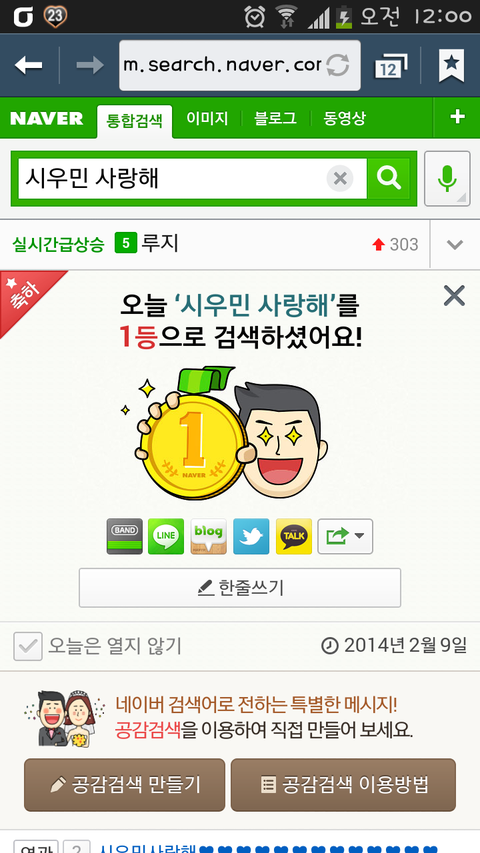Switch to the 블로그 tab
Screen dimensions: 480x853
click(275, 118)
